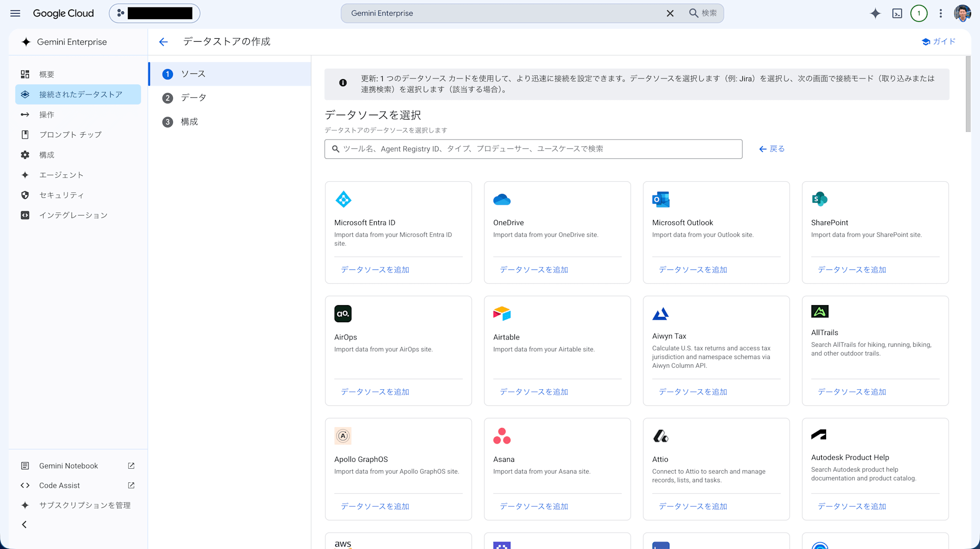Add data source for OneDrive

click(x=534, y=269)
